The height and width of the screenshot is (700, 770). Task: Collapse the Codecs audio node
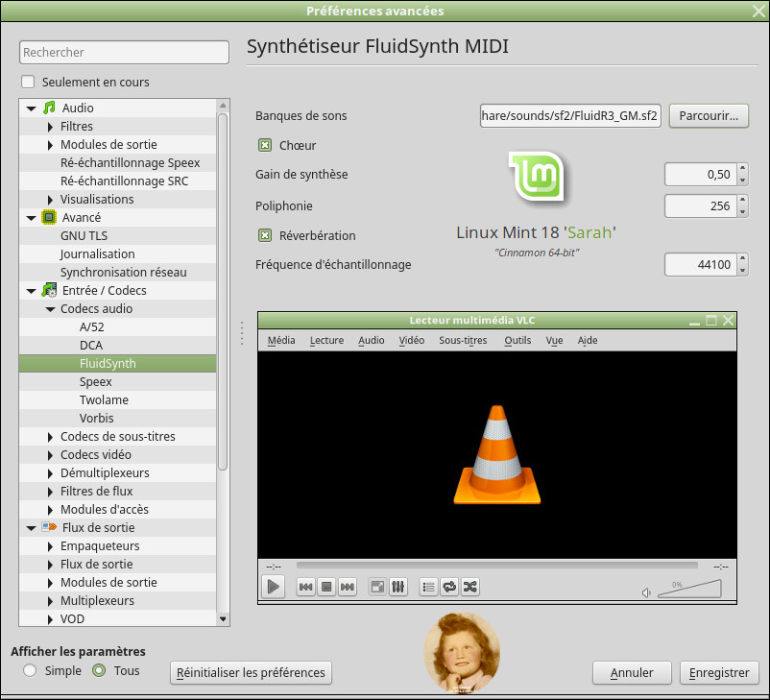point(50,309)
